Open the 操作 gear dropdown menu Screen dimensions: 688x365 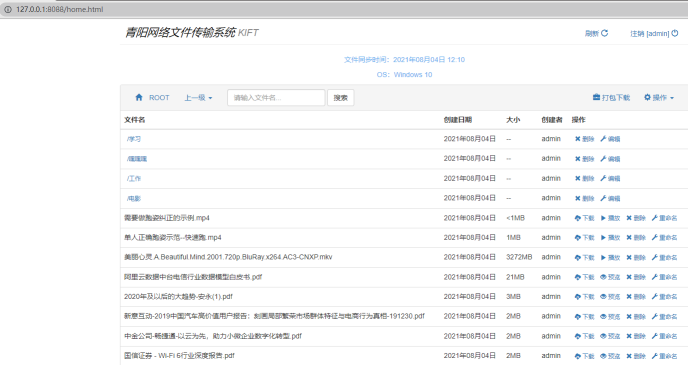coord(659,97)
